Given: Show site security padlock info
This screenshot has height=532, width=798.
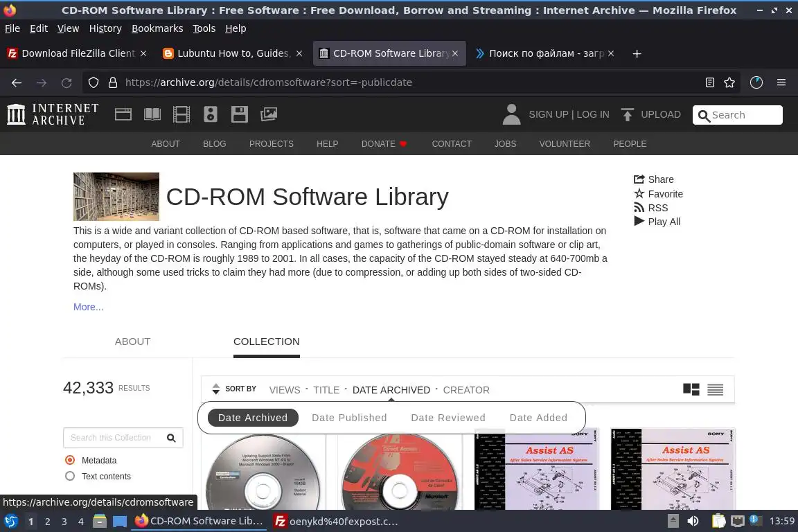Looking at the screenshot, I should 113,82.
